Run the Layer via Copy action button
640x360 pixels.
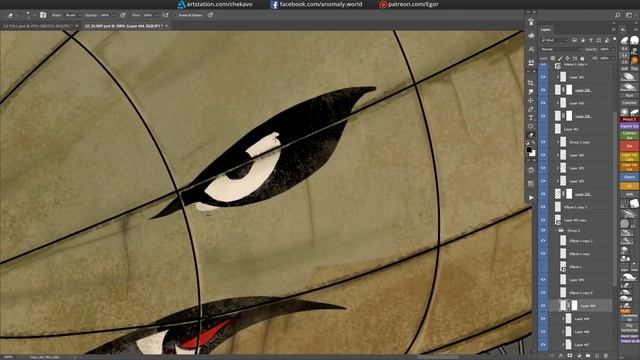[x=629, y=156]
